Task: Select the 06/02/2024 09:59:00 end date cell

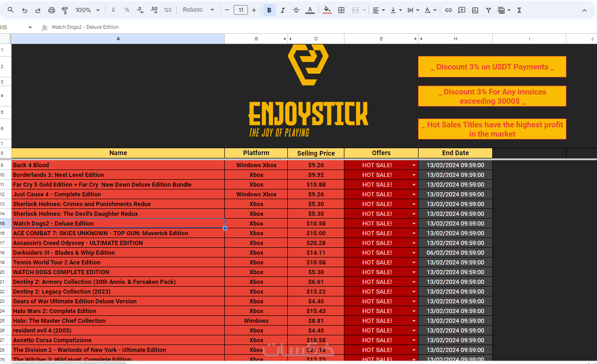Action: click(456, 253)
